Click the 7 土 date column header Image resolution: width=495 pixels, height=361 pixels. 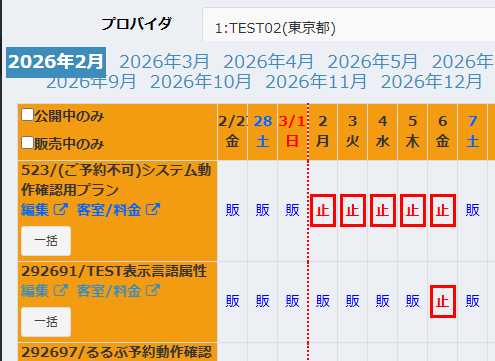[x=473, y=132]
